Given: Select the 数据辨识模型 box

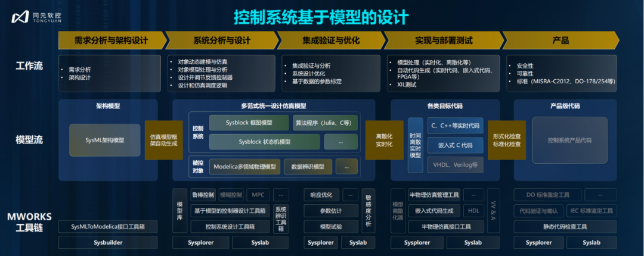Looking at the screenshot, I should pyautogui.click(x=308, y=167).
